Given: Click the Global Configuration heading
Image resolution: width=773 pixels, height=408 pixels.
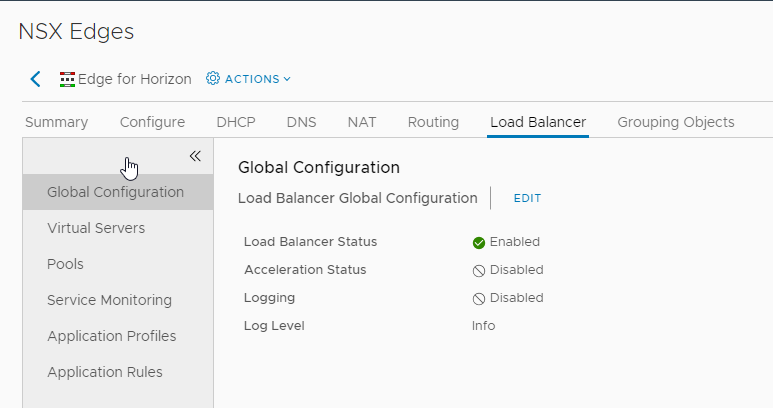Looking at the screenshot, I should pos(319,168).
